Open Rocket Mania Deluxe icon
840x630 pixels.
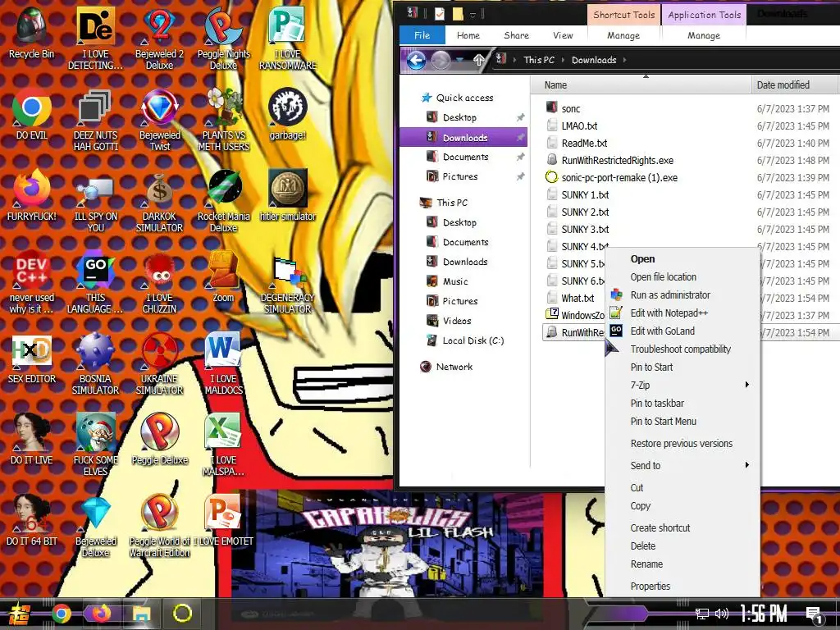(223, 200)
